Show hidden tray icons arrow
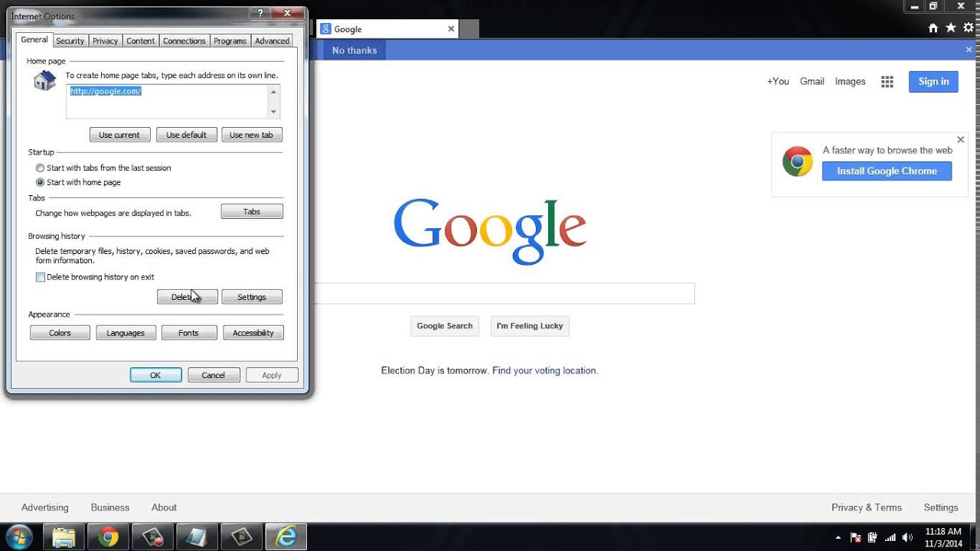 838,537
